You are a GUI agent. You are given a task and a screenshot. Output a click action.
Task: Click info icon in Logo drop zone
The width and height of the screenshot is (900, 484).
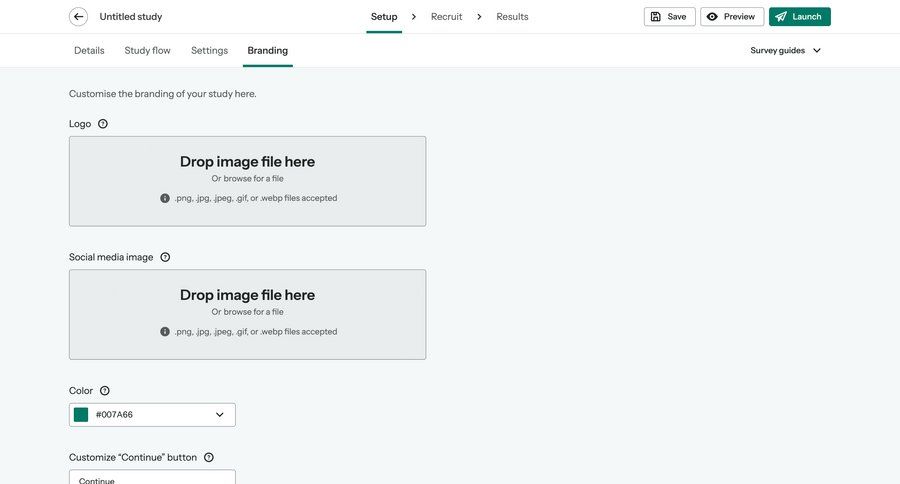[x=165, y=198]
